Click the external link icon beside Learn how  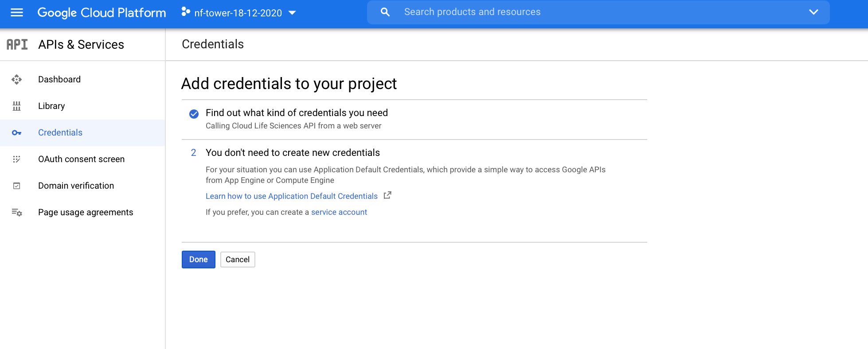(387, 195)
